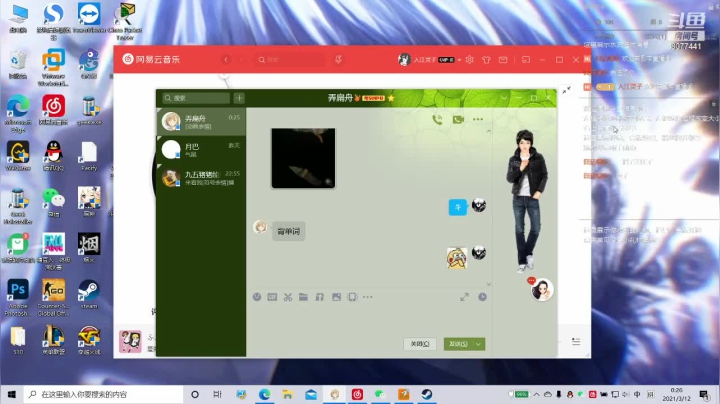Open chat history clock icon
Viewport: 720px width, 404px height.
pyautogui.click(x=482, y=297)
